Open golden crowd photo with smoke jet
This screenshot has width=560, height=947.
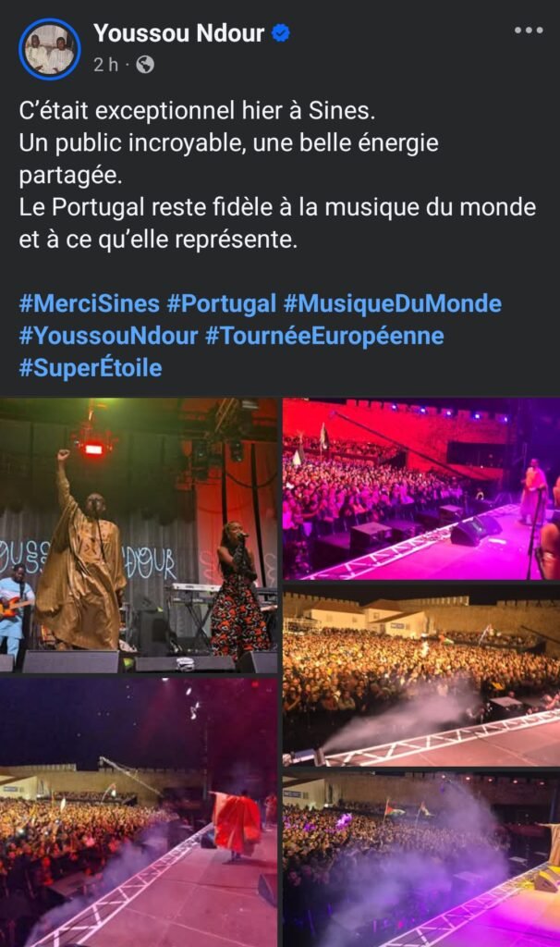click(421, 675)
